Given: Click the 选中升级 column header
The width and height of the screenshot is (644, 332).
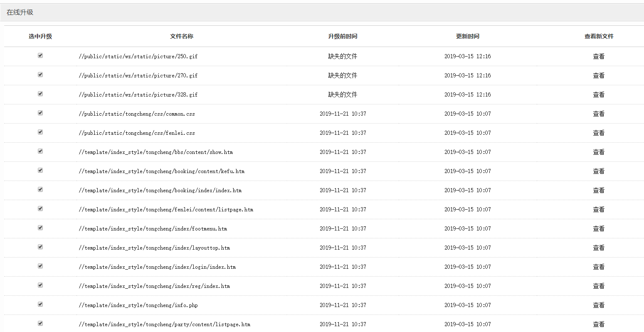Looking at the screenshot, I should (x=40, y=37).
